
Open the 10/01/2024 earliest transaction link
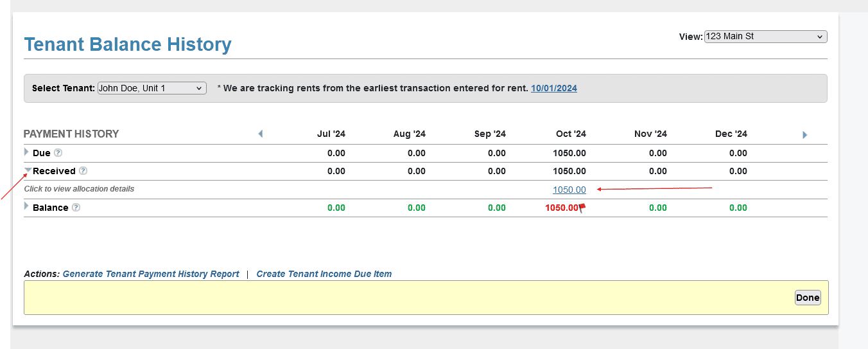click(x=553, y=88)
